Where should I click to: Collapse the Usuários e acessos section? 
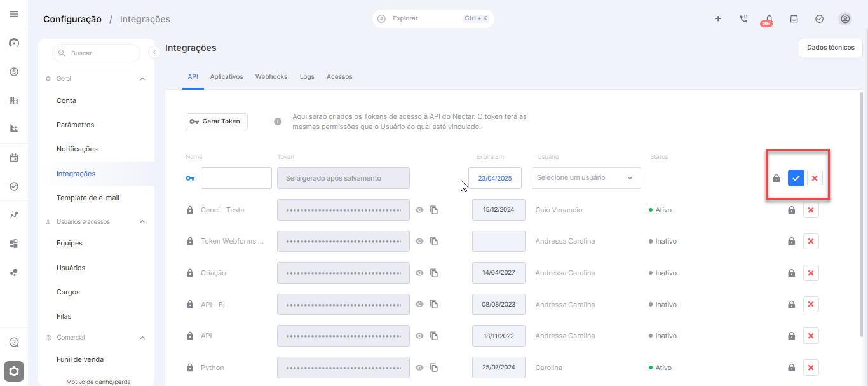pyautogui.click(x=142, y=222)
